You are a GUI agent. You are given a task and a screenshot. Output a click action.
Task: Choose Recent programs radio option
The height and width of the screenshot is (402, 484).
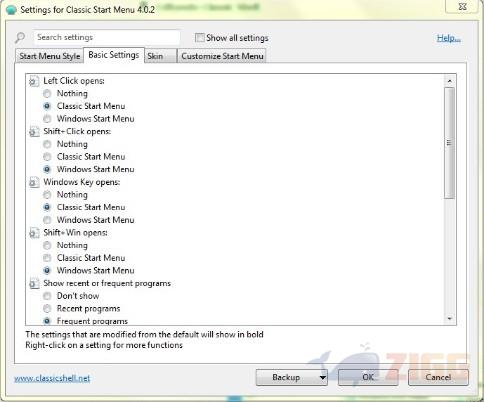point(47,309)
